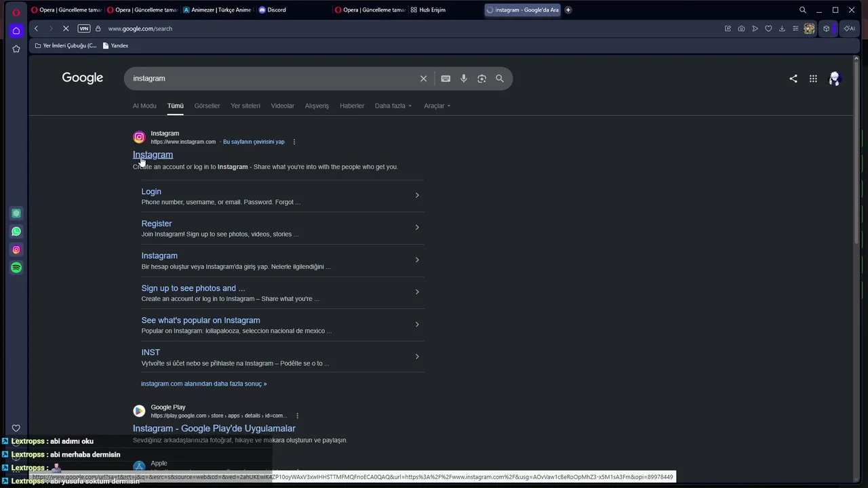Expand the Araçlar tools dropdown
The width and height of the screenshot is (868, 488).
(x=437, y=106)
